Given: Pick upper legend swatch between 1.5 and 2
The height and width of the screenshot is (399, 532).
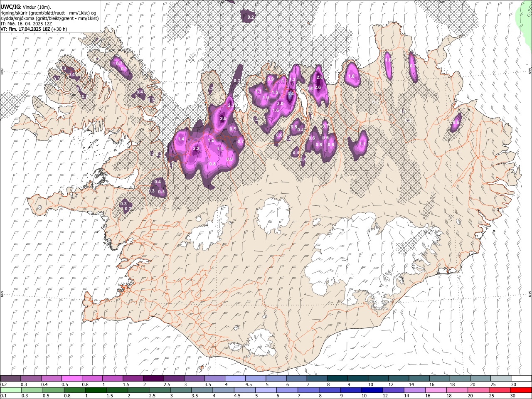Looking at the screenshot, I should pyautogui.click(x=133, y=378).
